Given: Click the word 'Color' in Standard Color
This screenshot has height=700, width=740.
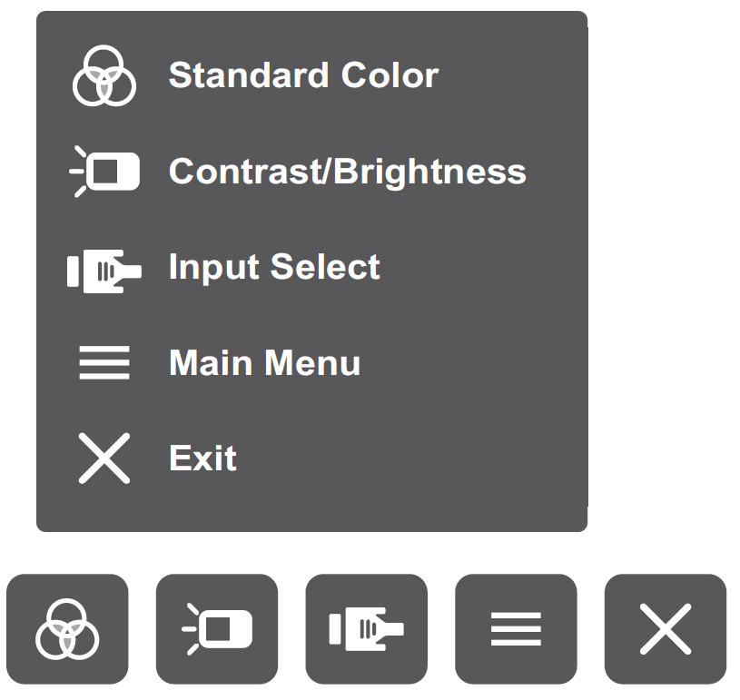Looking at the screenshot, I should (390, 75).
